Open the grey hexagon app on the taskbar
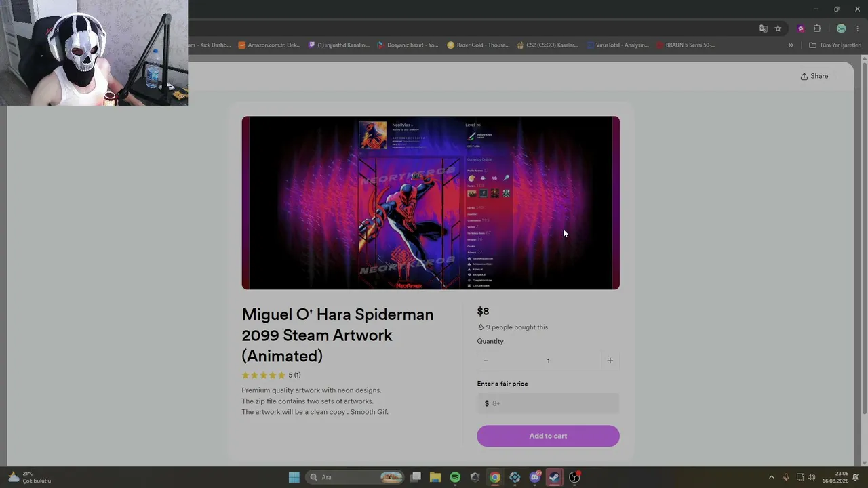Viewport: 868px width, 488px height. click(475, 477)
